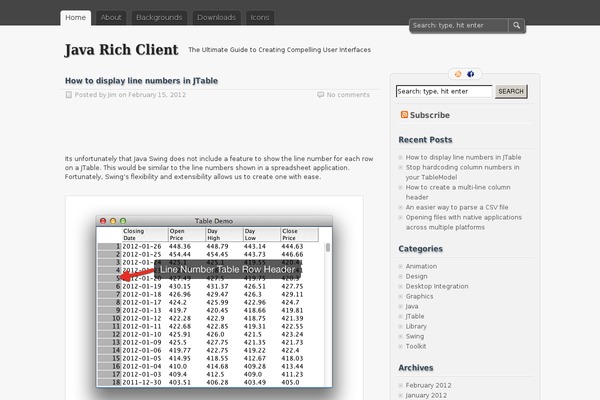Open the Home tab
This screenshot has height=400, width=600.
coord(75,18)
